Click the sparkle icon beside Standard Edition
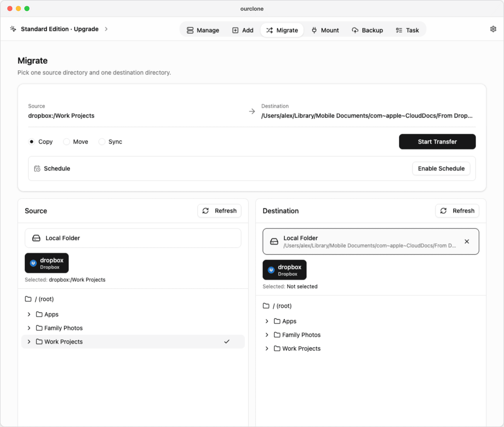This screenshot has width=504, height=427. 13,29
